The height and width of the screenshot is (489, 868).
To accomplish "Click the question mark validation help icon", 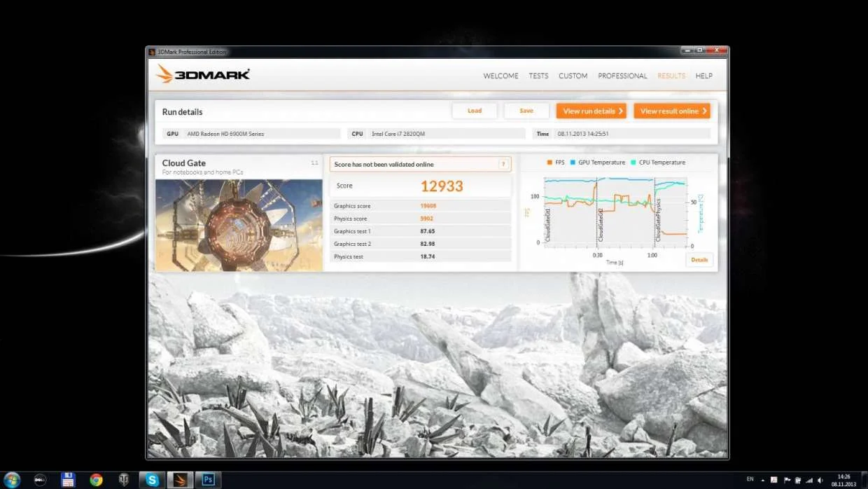I will (503, 165).
